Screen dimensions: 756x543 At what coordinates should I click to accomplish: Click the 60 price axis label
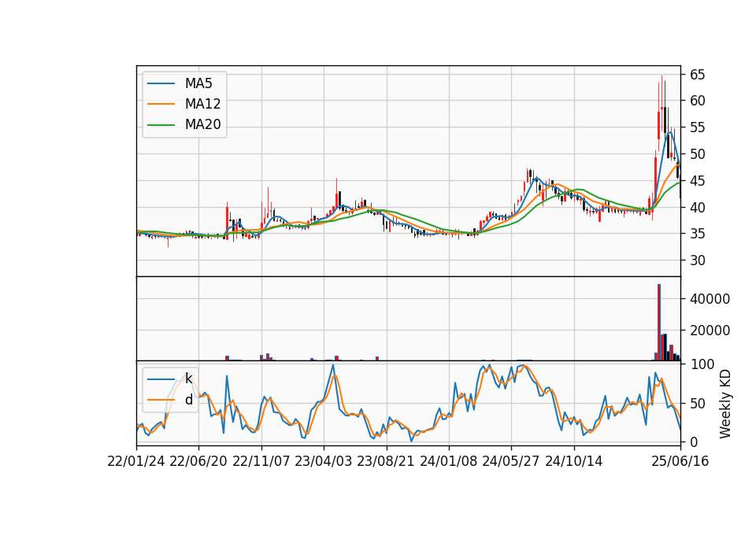697,101
